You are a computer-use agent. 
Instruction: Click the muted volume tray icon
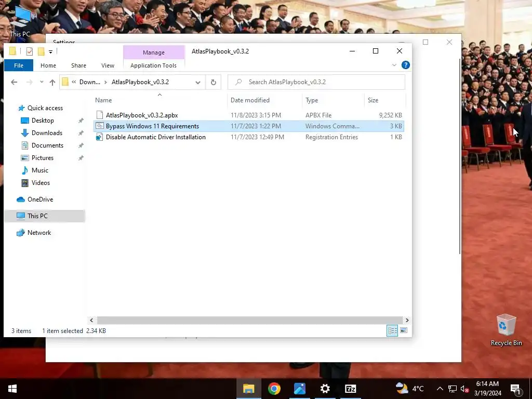click(x=464, y=389)
